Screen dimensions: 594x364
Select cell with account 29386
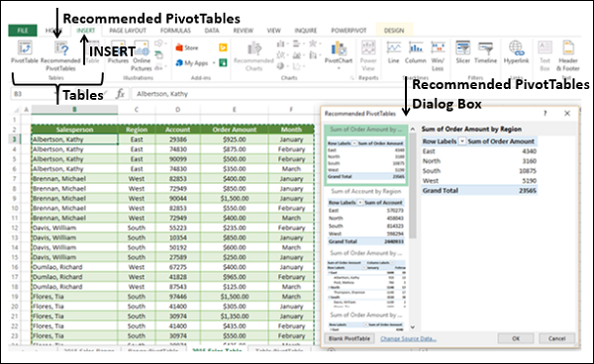(x=177, y=139)
